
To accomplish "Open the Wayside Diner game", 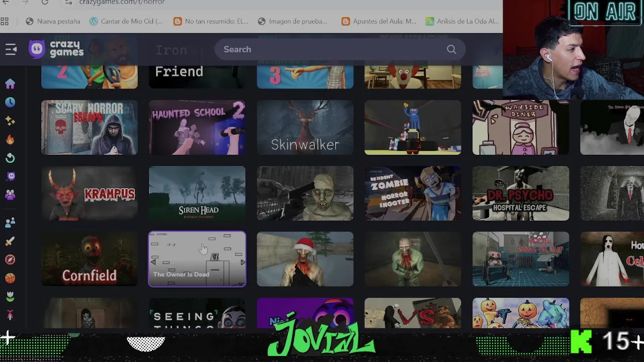I will [521, 127].
